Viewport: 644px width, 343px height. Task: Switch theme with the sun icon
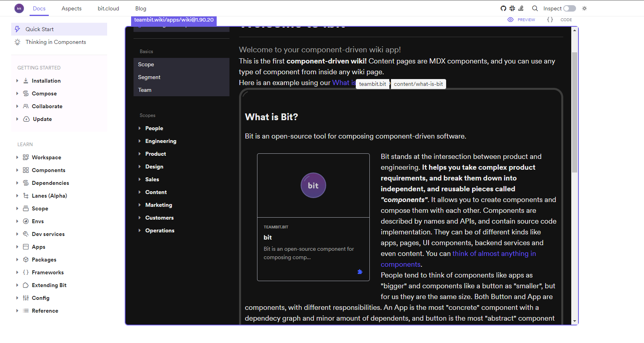[x=584, y=8]
